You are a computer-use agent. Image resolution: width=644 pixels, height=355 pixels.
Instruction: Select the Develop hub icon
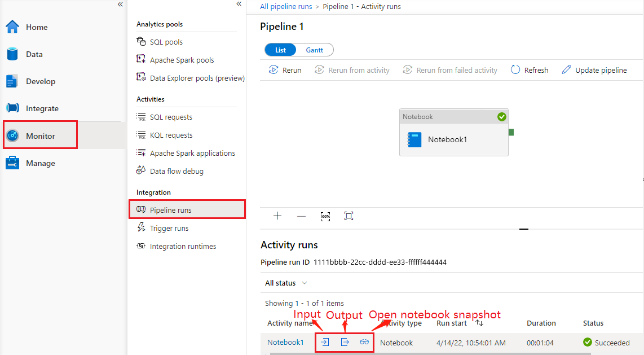point(12,81)
